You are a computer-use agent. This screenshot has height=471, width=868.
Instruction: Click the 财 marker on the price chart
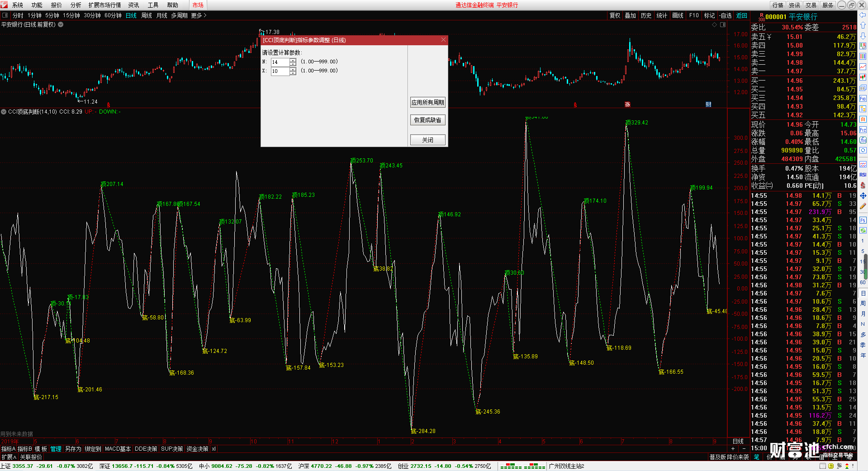[708, 105]
